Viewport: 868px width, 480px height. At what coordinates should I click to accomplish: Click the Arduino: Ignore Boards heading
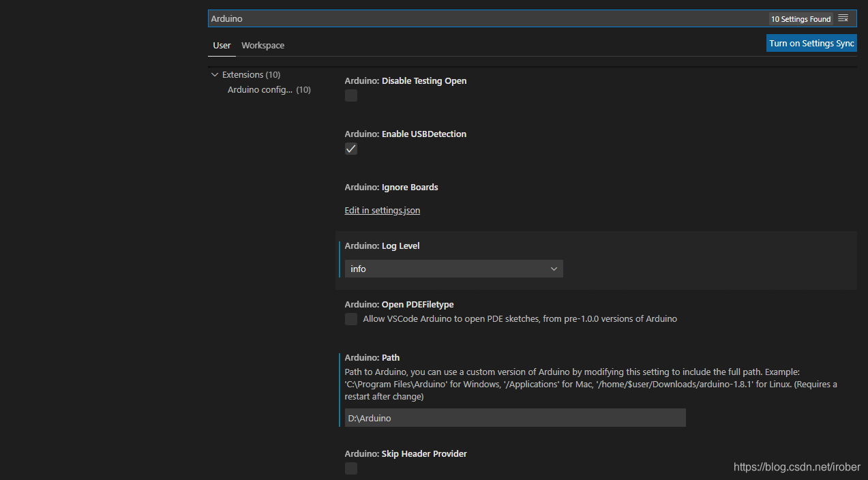coord(391,187)
